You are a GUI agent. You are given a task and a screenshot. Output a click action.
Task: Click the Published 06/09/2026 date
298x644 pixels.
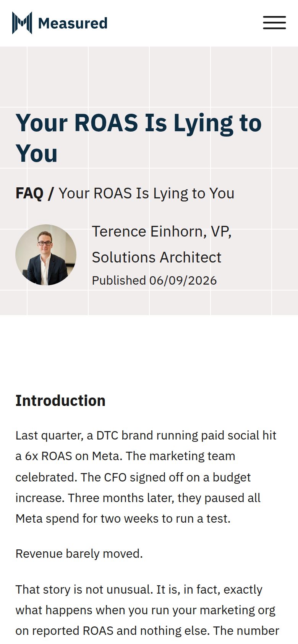click(154, 280)
